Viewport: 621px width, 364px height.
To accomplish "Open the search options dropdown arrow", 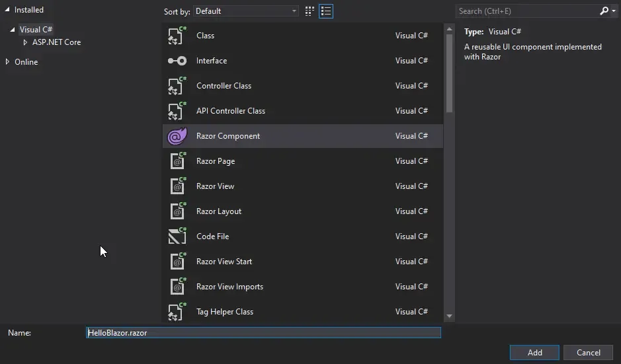I will (614, 11).
